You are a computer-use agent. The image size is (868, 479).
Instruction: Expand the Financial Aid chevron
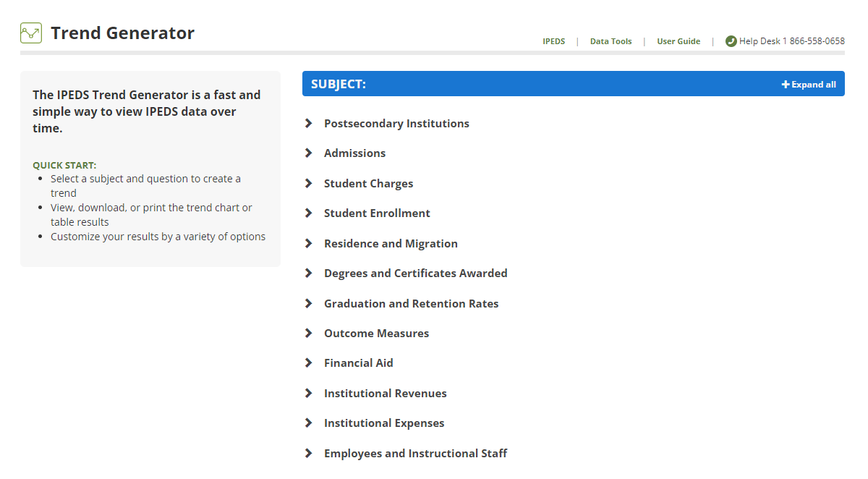(309, 363)
